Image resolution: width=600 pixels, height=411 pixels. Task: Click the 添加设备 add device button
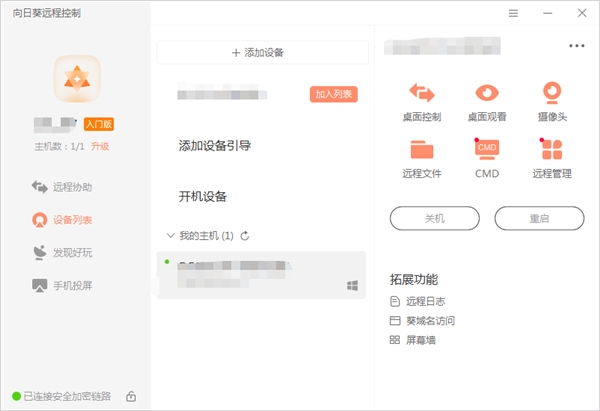(265, 52)
